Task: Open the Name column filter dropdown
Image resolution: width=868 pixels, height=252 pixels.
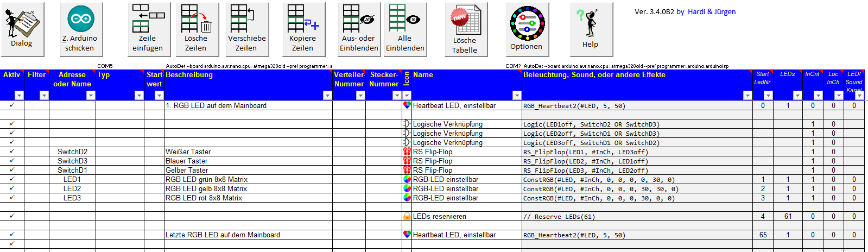Action: [x=516, y=96]
